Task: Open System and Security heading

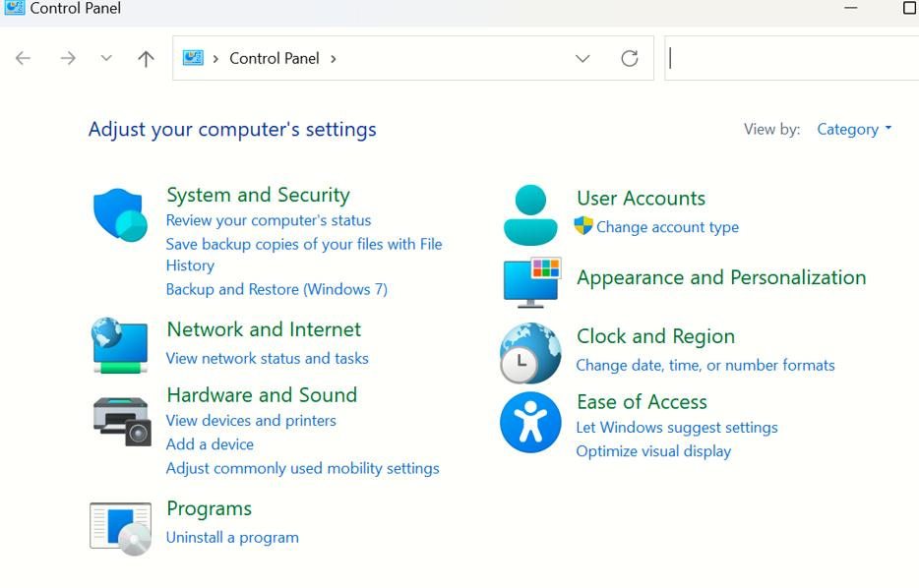Action: pyautogui.click(x=258, y=195)
